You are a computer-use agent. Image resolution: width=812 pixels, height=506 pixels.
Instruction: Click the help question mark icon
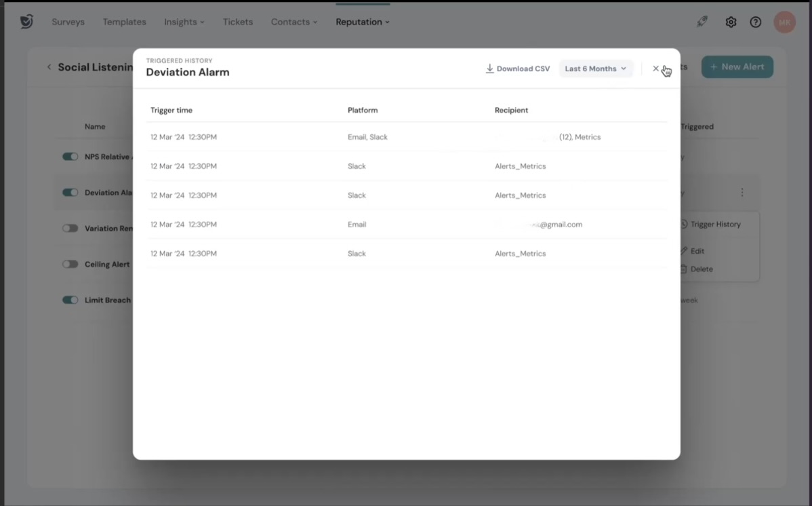tap(756, 22)
